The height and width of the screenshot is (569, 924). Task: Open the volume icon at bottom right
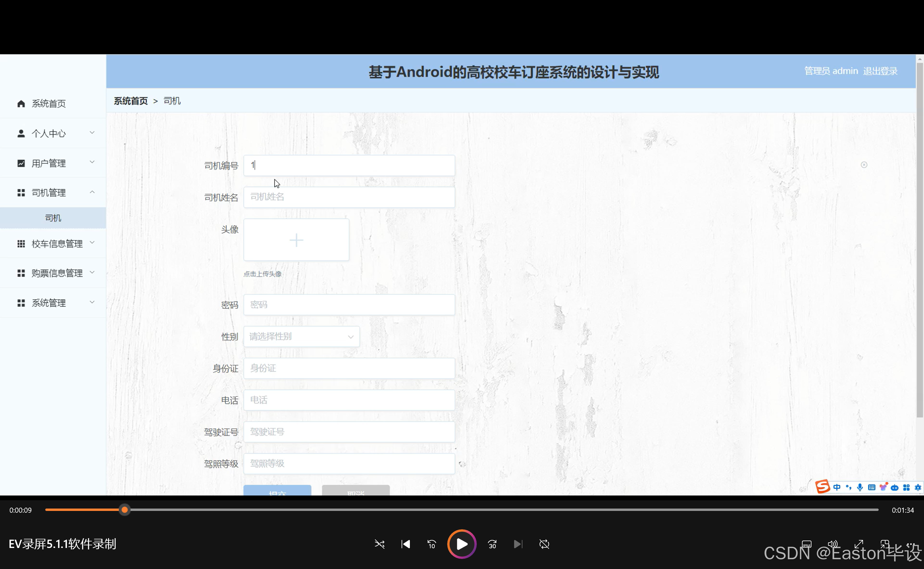click(x=832, y=544)
